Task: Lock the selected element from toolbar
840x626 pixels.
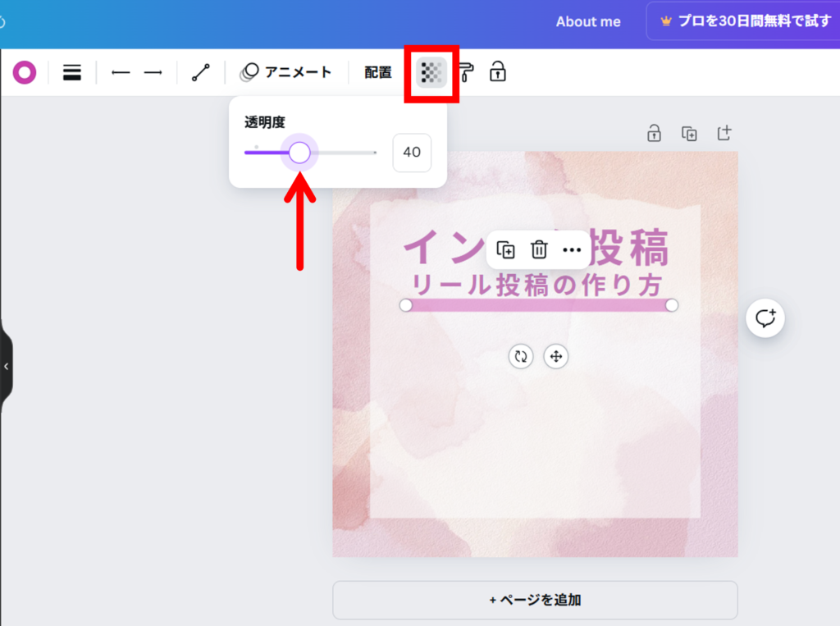Action: pyautogui.click(x=497, y=73)
